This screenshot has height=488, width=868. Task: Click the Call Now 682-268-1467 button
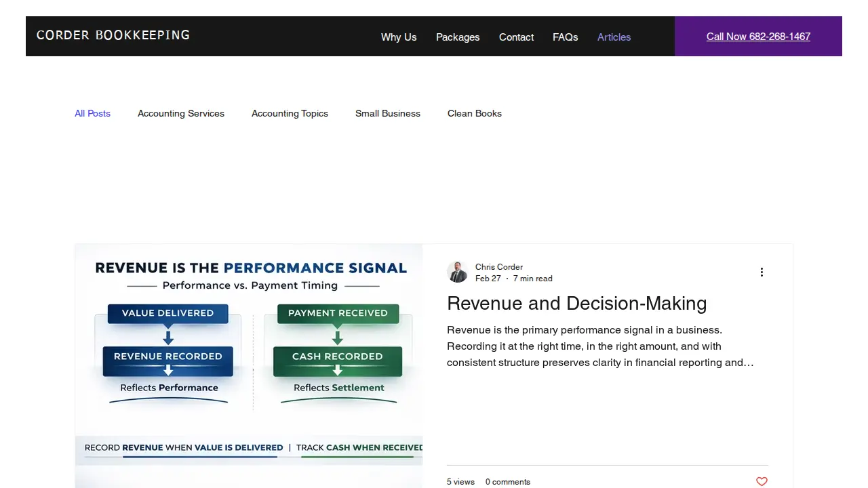click(x=758, y=37)
